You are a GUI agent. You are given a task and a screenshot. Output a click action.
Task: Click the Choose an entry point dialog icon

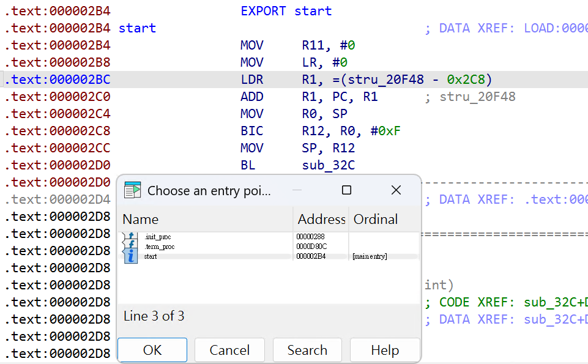pos(132,190)
